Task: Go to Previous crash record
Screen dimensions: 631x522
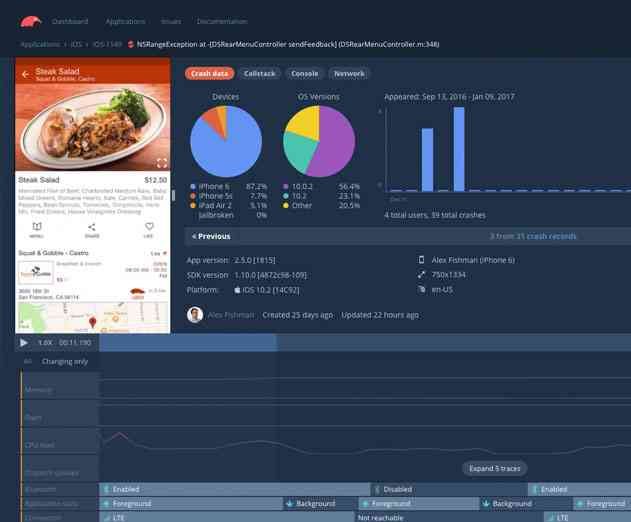Action: click(211, 236)
